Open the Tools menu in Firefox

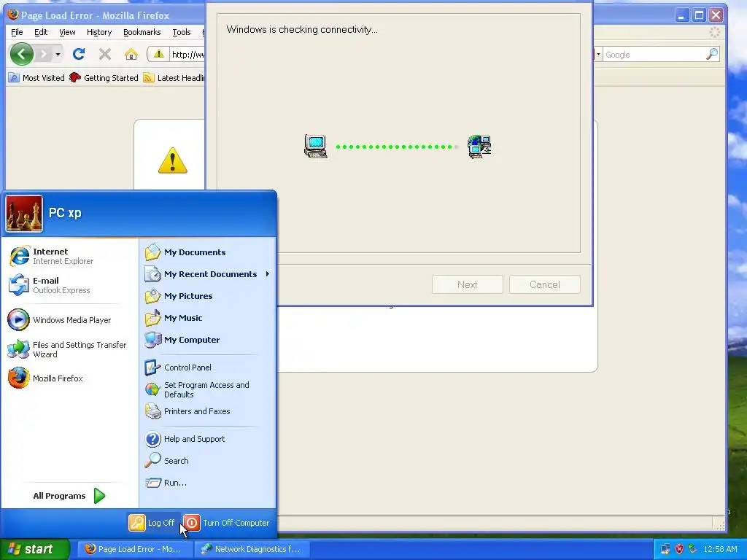pos(182,32)
